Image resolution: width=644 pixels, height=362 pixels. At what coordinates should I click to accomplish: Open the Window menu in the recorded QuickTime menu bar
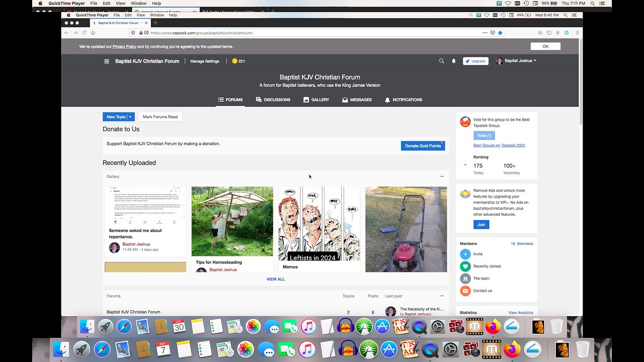(157, 15)
